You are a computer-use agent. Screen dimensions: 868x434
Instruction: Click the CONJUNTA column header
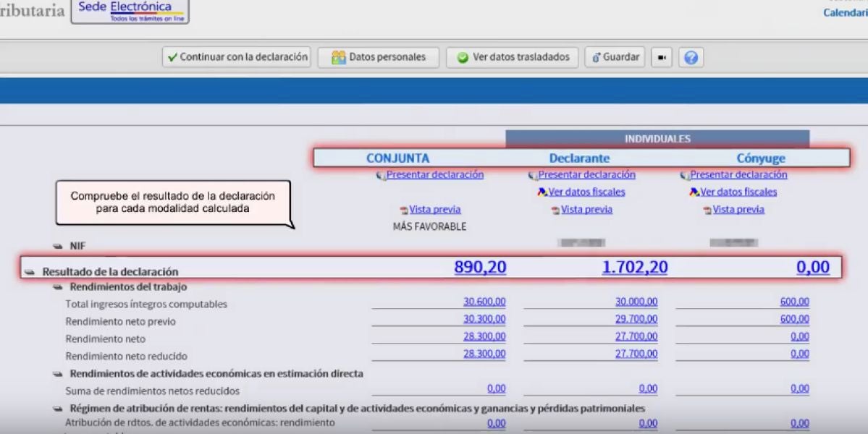click(397, 158)
